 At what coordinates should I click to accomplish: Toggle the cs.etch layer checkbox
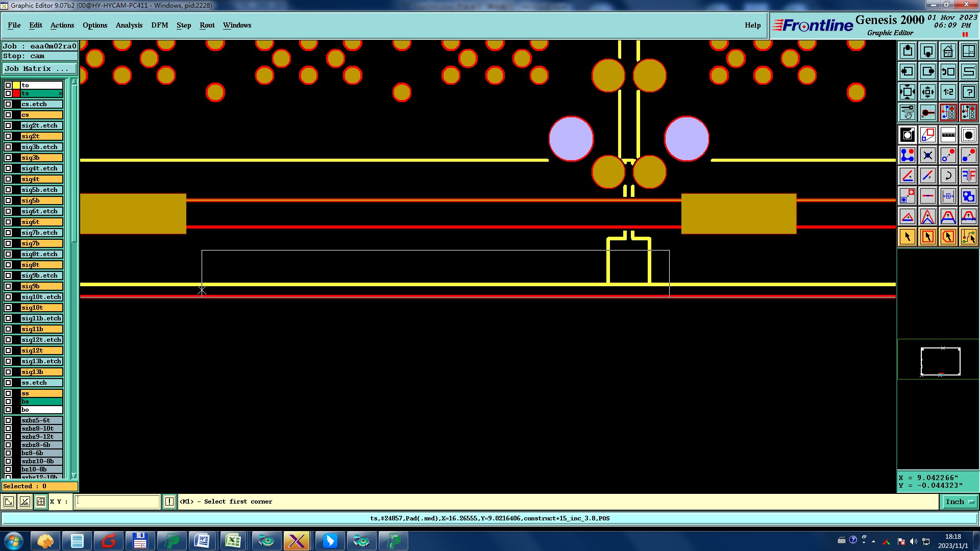(8, 104)
